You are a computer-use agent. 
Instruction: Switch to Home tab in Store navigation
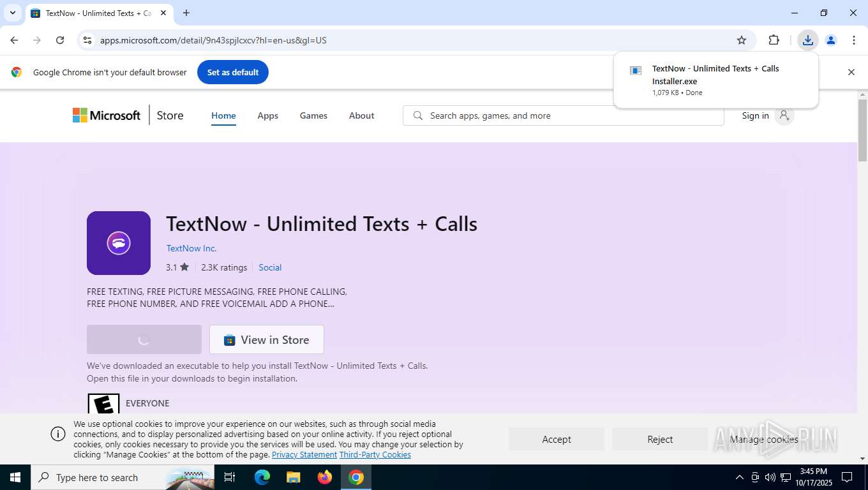pyautogui.click(x=223, y=115)
